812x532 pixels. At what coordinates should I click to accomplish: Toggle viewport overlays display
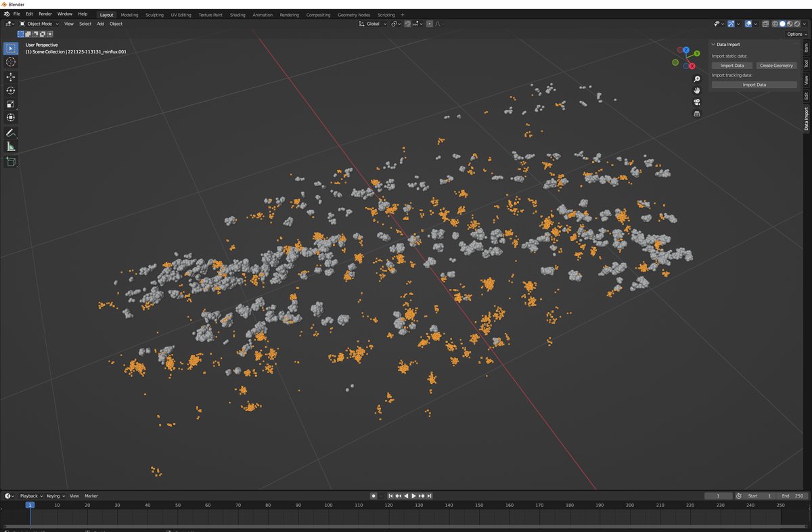(748, 24)
